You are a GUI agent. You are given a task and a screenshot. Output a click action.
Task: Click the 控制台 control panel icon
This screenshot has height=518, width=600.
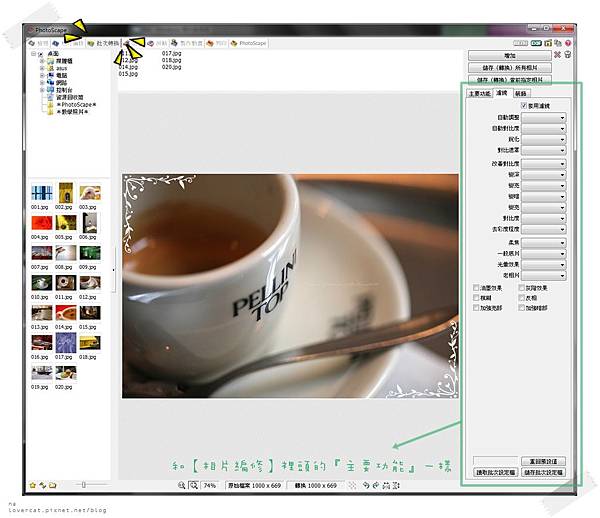(x=50, y=90)
